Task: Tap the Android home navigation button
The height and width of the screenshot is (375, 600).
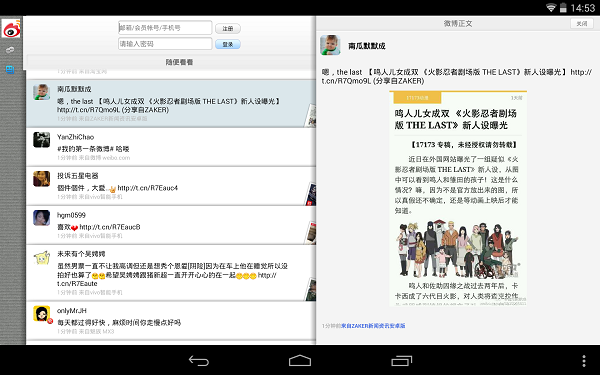Action: coord(300,360)
